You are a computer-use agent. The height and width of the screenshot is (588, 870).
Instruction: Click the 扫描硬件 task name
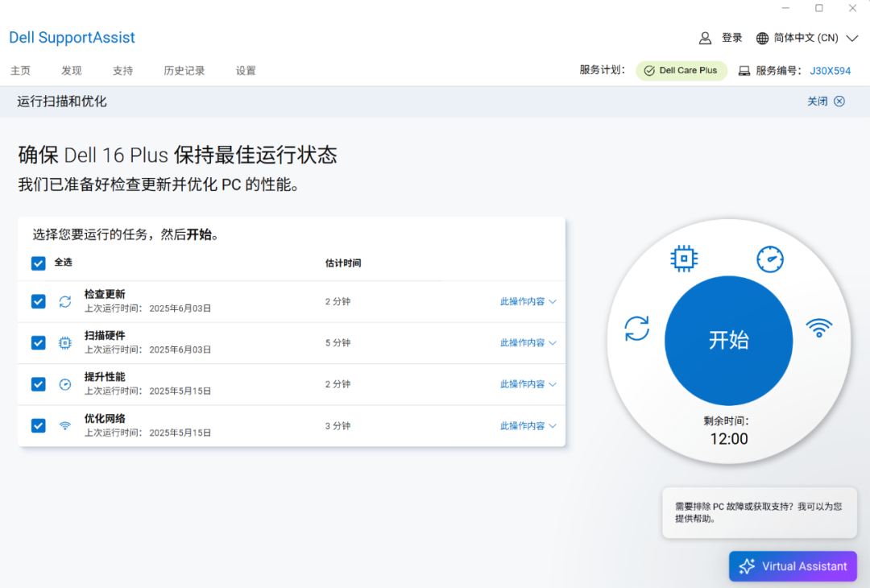(105, 336)
